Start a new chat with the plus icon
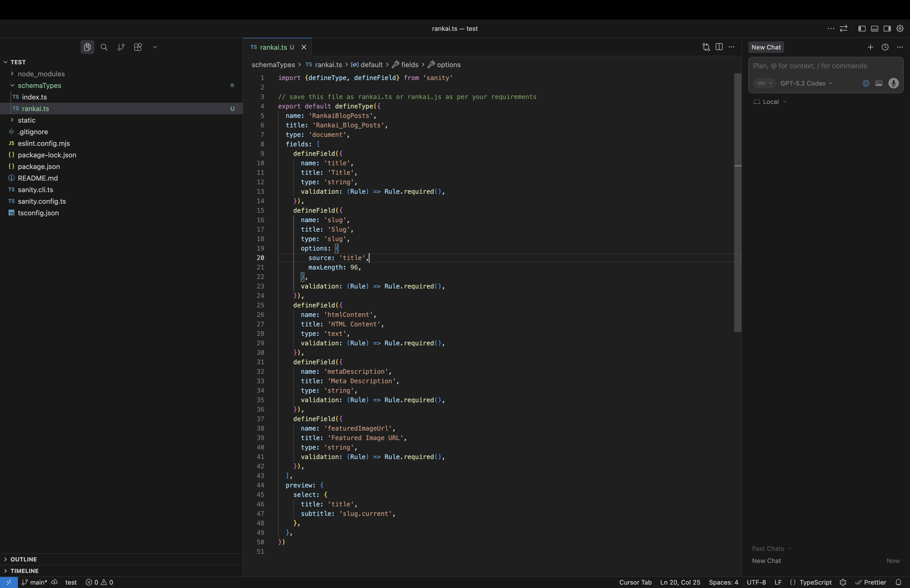The height and width of the screenshot is (588, 910). [x=870, y=47]
